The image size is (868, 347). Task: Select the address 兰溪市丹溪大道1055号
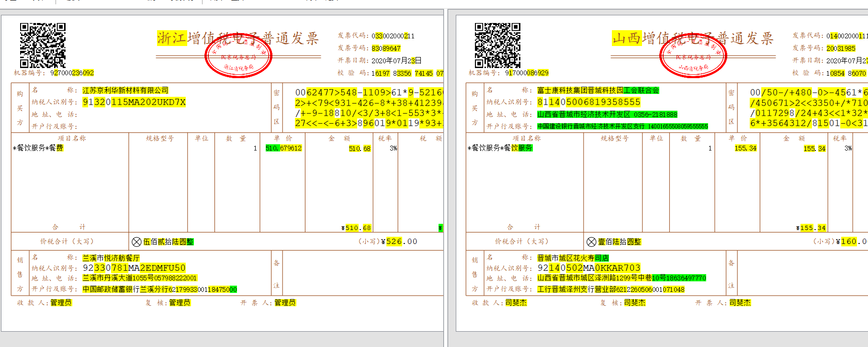coord(118,278)
